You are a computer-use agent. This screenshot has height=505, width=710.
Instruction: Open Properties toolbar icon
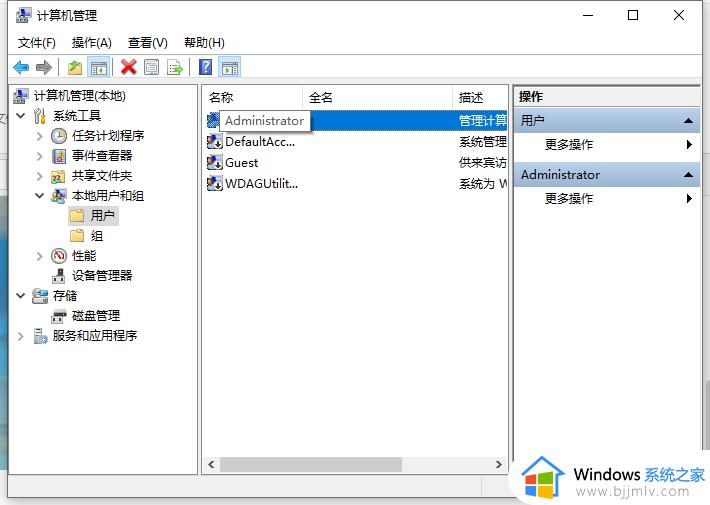click(x=152, y=67)
